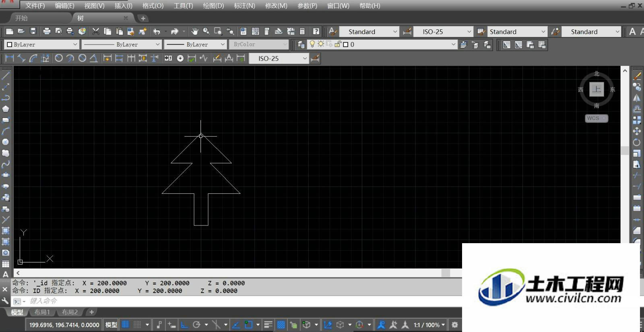Click the Plot printer icon
The width and height of the screenshot is (644, 332).
click(47, 31)
